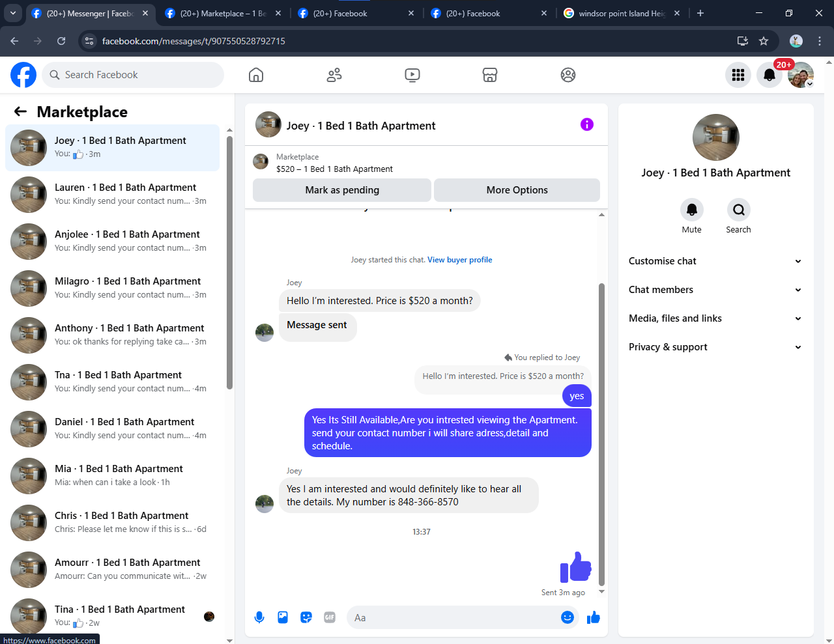
Task: Send a thumbs-up like
Action: 593,617
